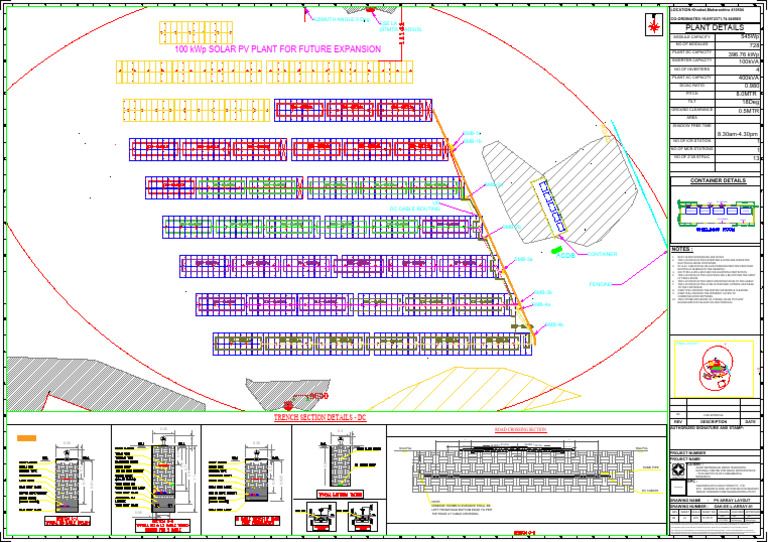Select the 'CONTAINER' callout label
The image size is (768, 542).
pyautogui.click(x=602, y=254)
